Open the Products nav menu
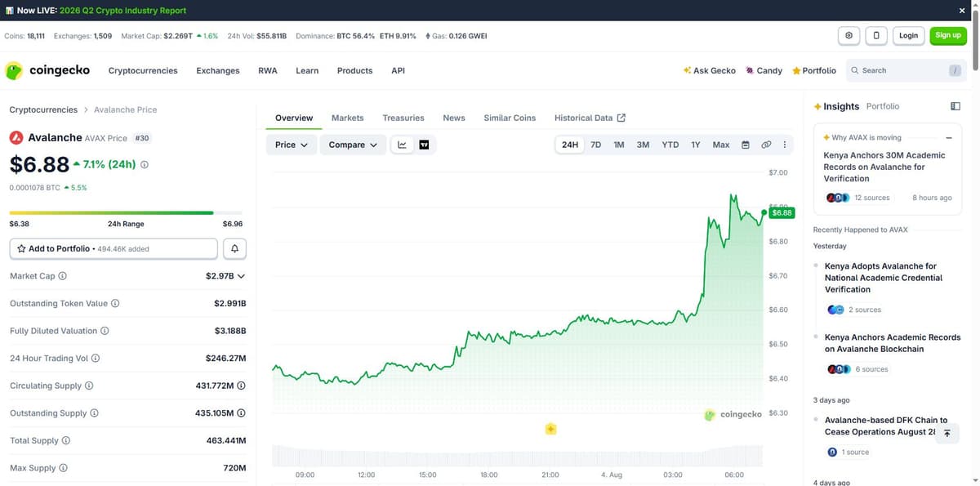The height and width of the screenshot is (486, 980). tap(354, 70)
